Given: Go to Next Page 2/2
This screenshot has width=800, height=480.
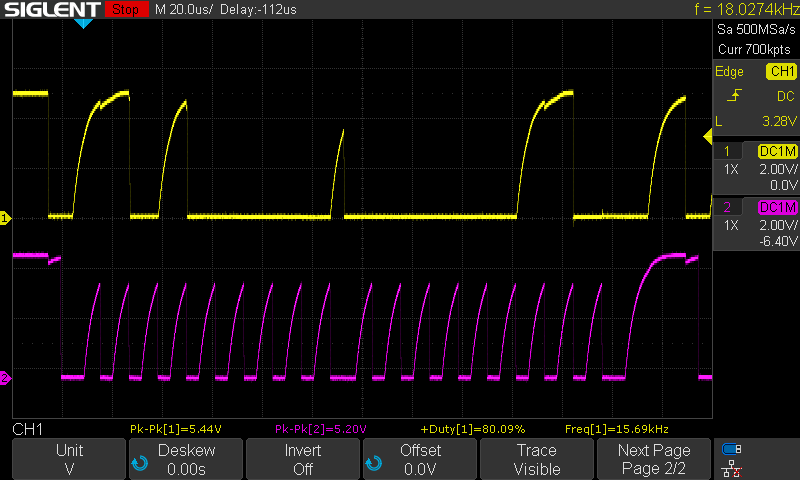Looking at the screenshot, I should point(654,459).
